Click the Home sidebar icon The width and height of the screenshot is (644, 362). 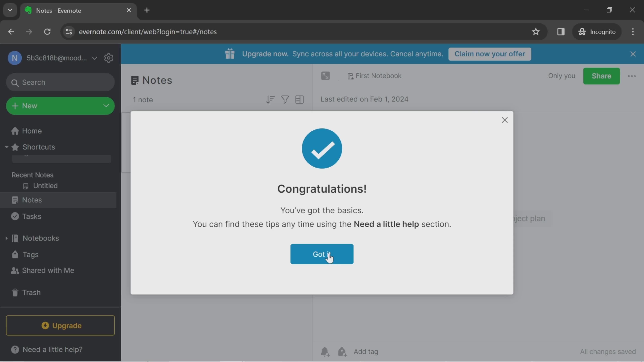[15, 130]
